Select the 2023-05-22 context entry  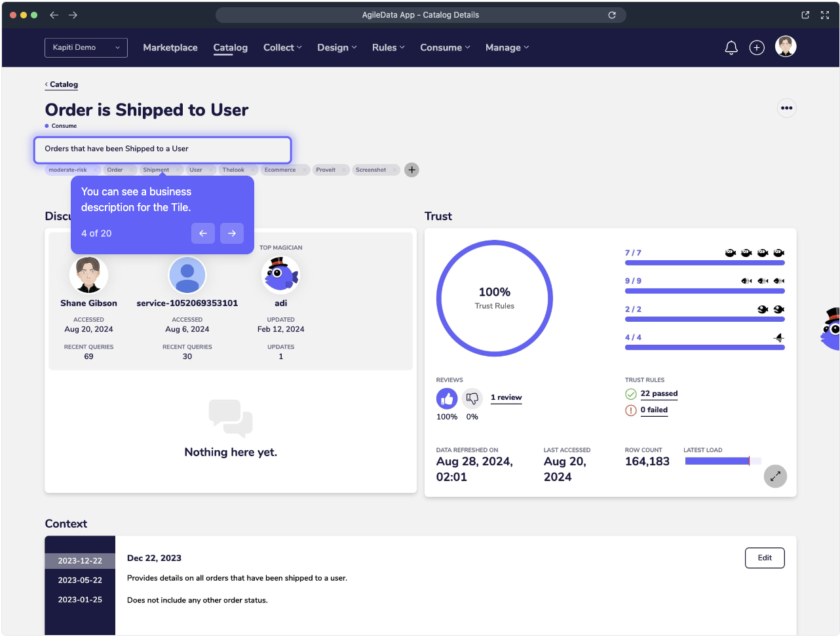coord(79,580)
